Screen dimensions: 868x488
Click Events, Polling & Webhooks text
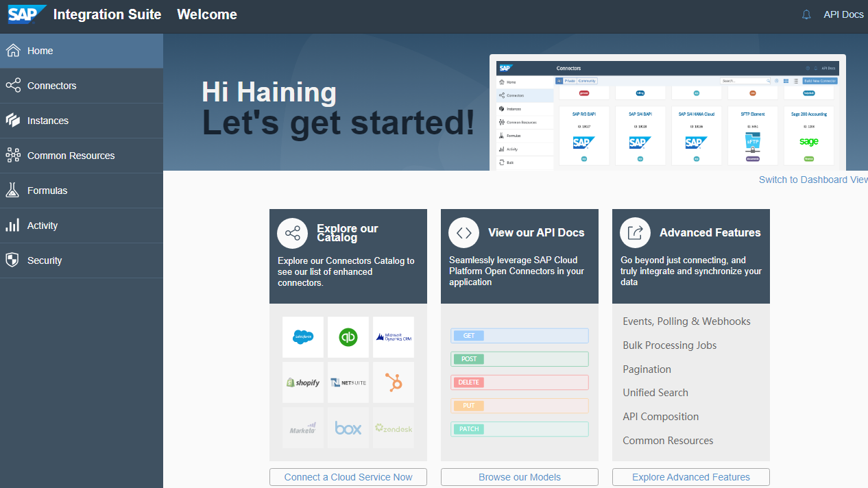point(686,321)
